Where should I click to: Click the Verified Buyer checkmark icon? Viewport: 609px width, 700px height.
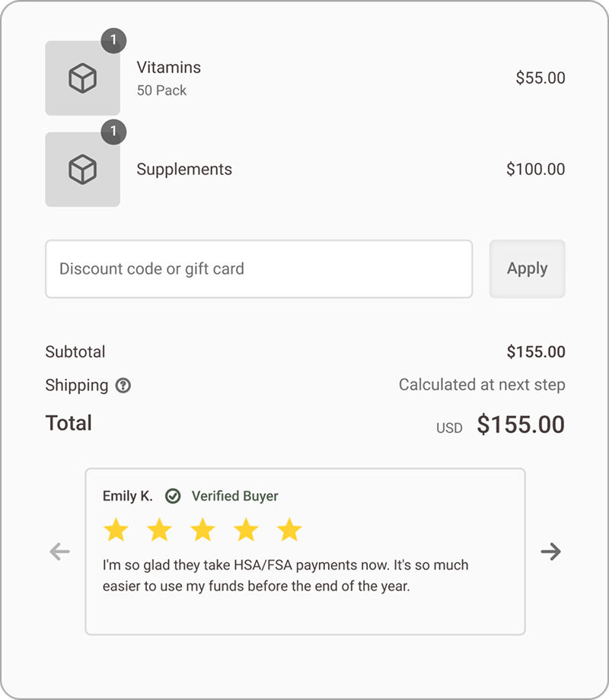pos(173,496)
